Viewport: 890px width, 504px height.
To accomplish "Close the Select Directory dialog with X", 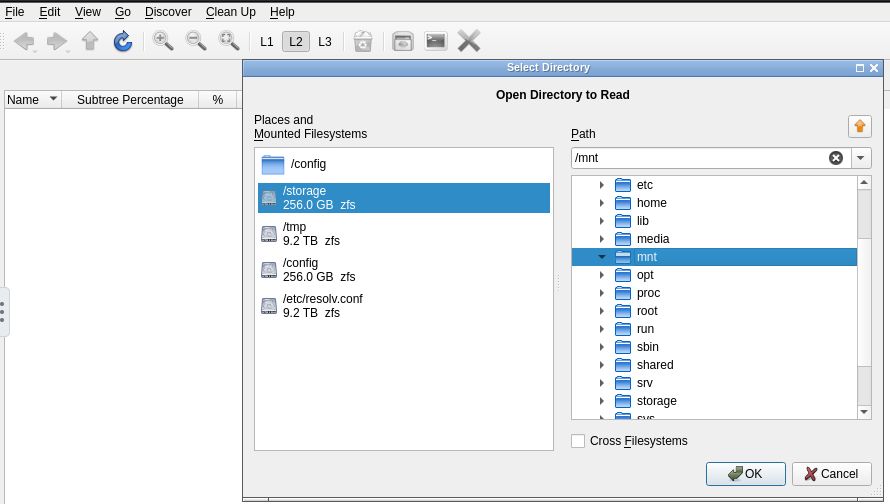I will [x=874, y=68].
